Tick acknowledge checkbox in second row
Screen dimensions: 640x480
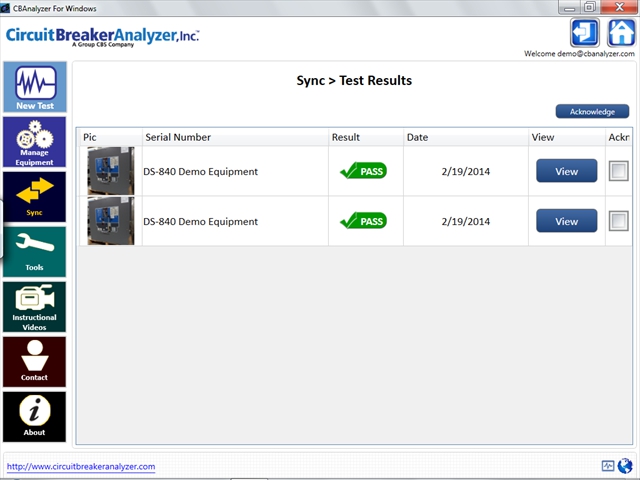pos(618,221)
